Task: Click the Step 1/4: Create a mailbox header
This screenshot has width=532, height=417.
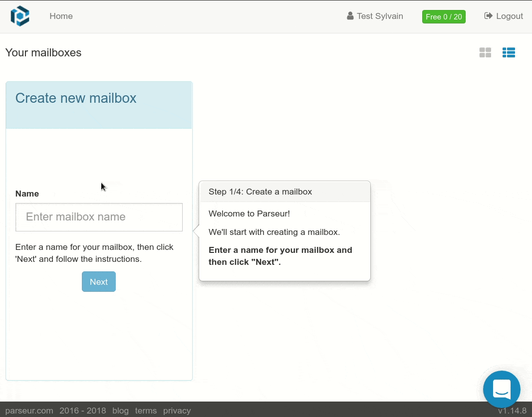Action: 260,192
